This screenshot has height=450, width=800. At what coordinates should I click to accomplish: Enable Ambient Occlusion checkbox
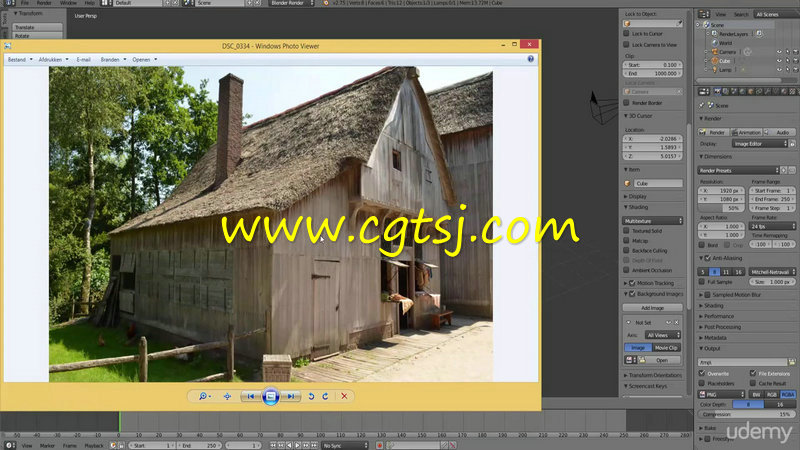coord(627,270)
